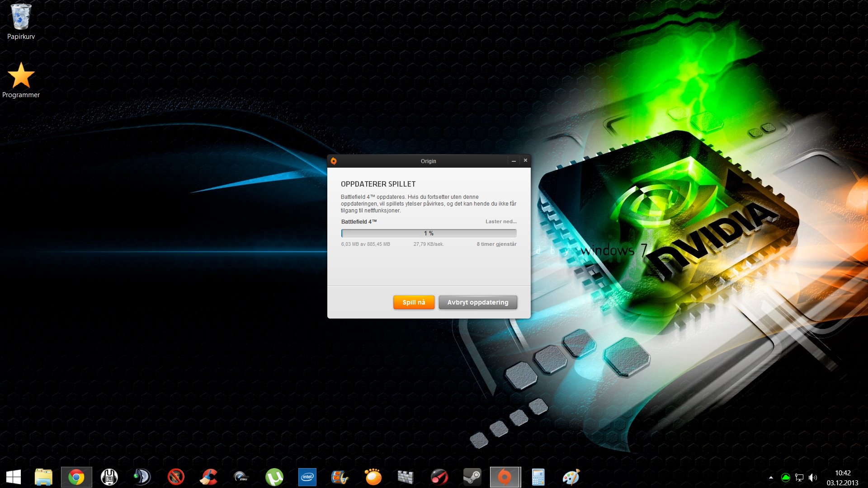Image resolution: width=868 pixels, height=488 pixels.
Task: Click the Origin logo in dialog title bar
Action: [x=334, y=161]
